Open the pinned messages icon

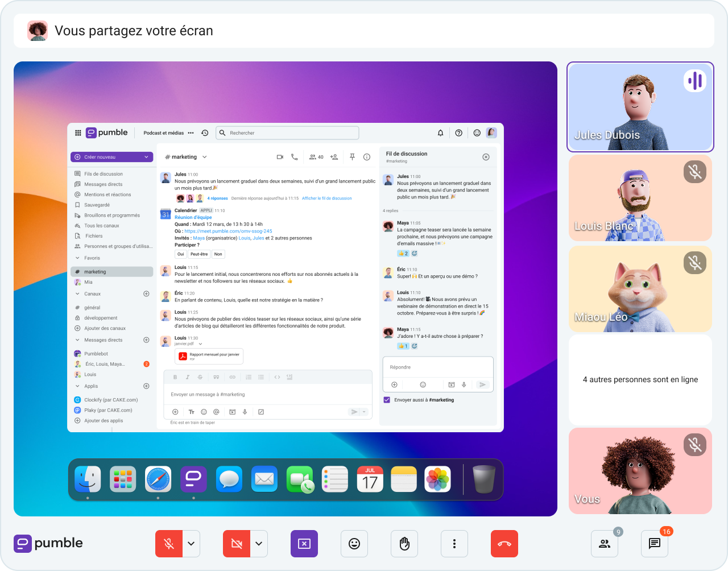(352, 156)
